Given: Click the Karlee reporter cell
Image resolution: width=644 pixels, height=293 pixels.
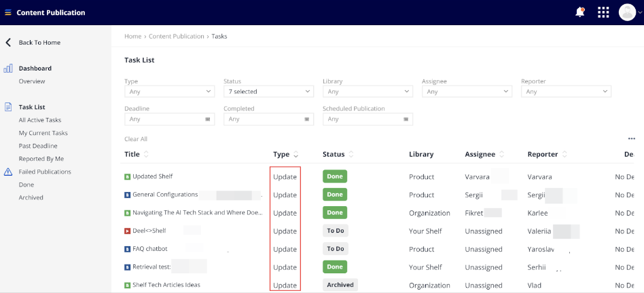Looking at the screenshot, I should pos(537,213).
